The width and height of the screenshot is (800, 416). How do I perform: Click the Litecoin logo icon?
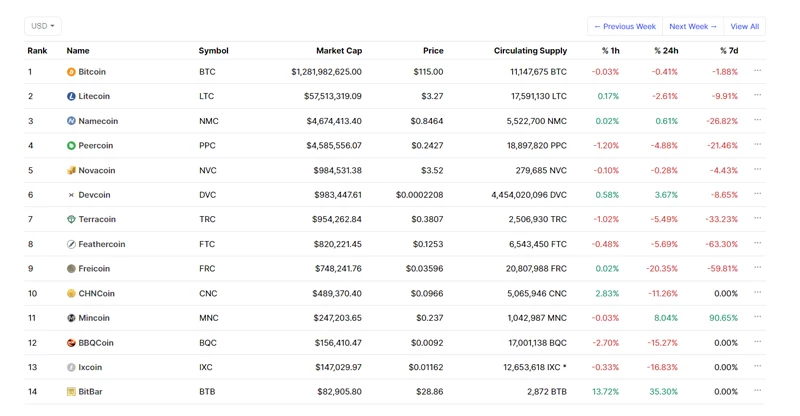pyautogui.click(x=71, y=97)
